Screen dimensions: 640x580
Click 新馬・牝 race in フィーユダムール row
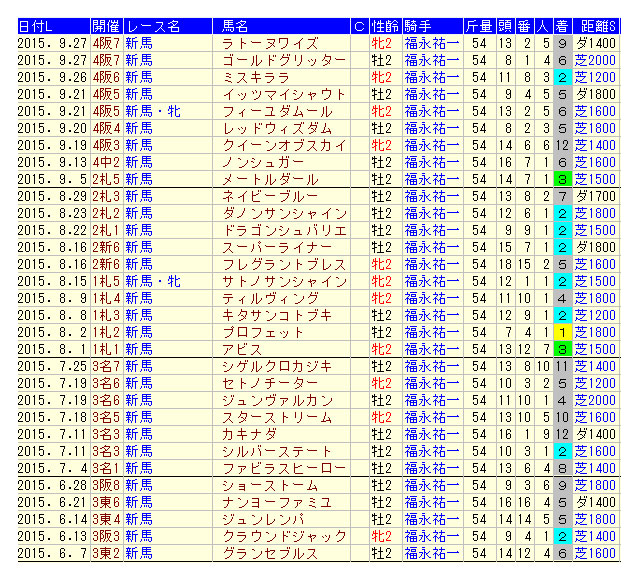point(153,111)
